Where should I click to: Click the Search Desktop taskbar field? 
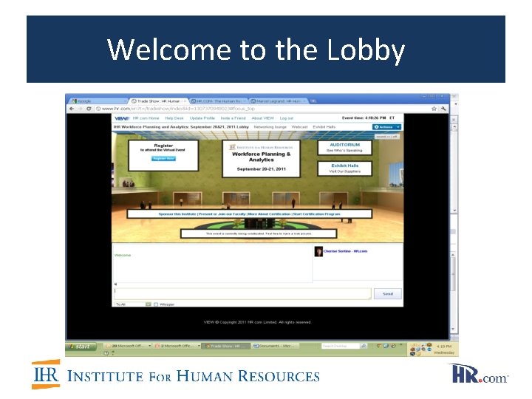click(x=340, y=346)
